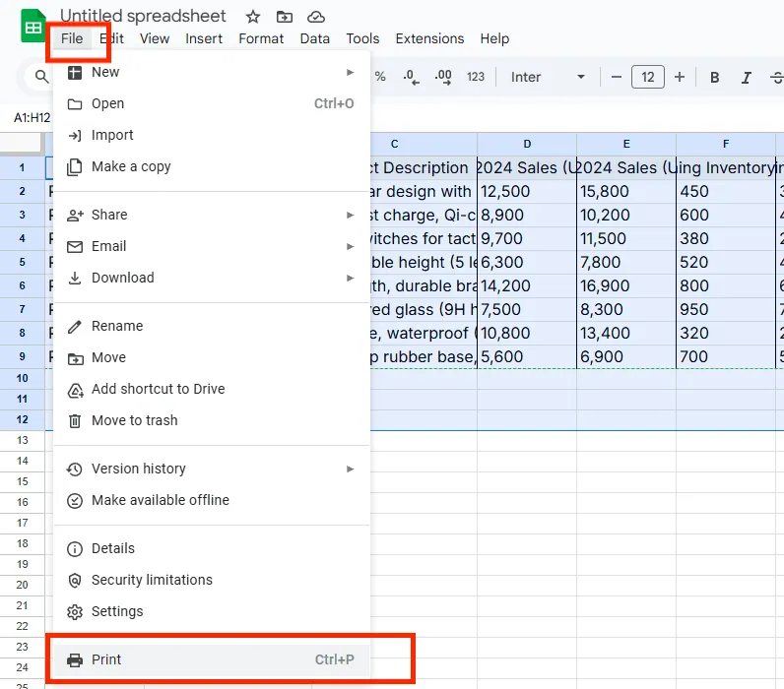This screenshot has height=689, width=784.
Task: Decrease decimal places button
Action: pos(411,77)
